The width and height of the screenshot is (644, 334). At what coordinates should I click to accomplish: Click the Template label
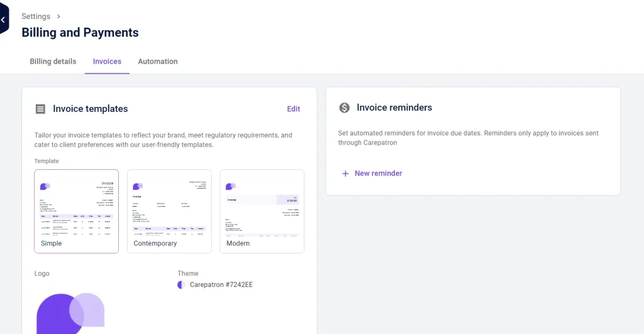[x=47, y=161]
